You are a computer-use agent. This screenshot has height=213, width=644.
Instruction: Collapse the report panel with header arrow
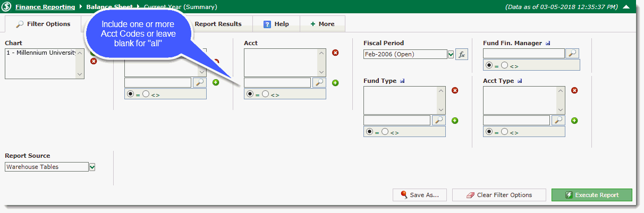[x=626, y=7]
